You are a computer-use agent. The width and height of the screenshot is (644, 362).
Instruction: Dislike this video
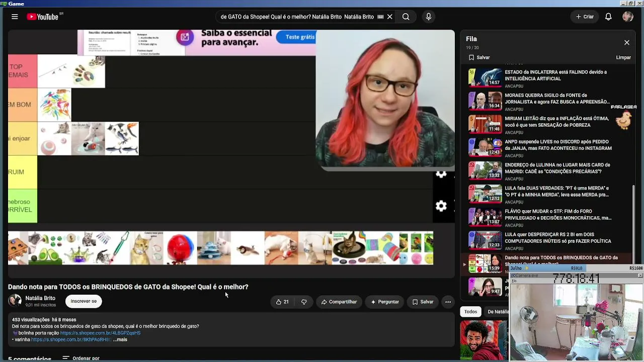point(304,302)
